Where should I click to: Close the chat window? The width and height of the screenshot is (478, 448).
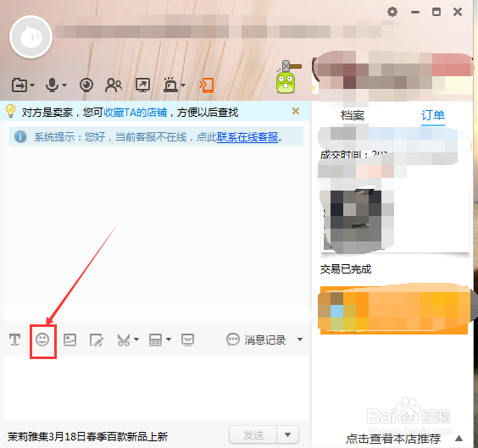click(x=458, y=12)
